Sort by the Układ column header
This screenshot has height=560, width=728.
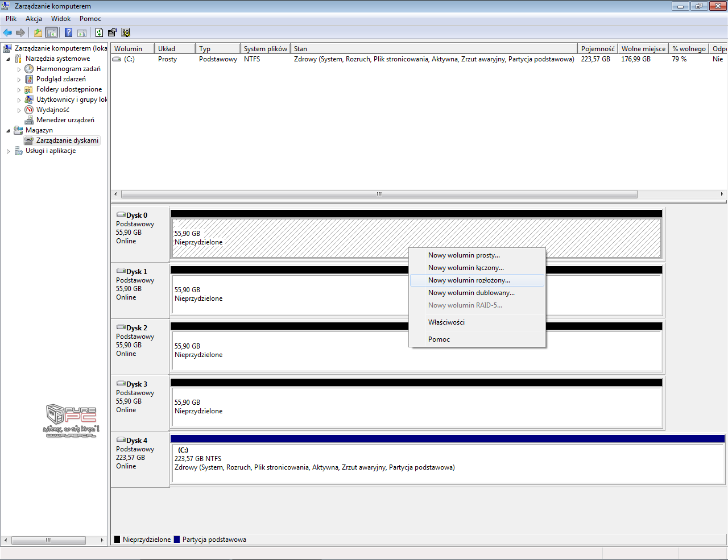point(175,49)
